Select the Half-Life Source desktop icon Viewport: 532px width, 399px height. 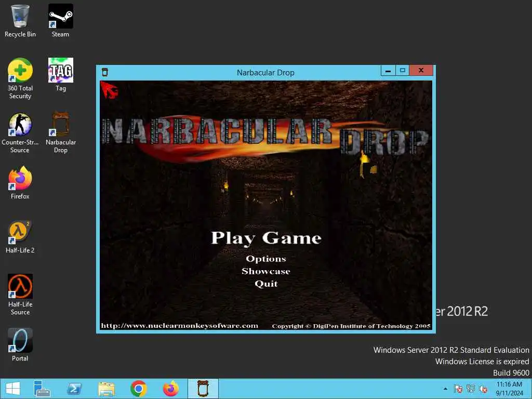(x=20, y=295)
